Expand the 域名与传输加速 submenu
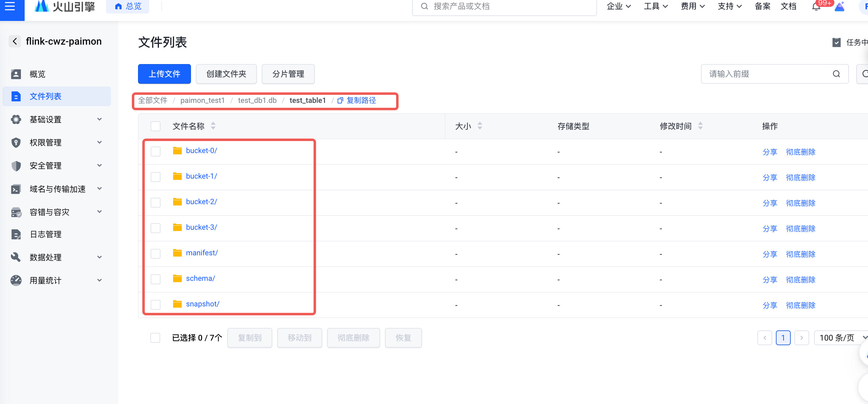868x404 pixels. (x=99, y=188)
